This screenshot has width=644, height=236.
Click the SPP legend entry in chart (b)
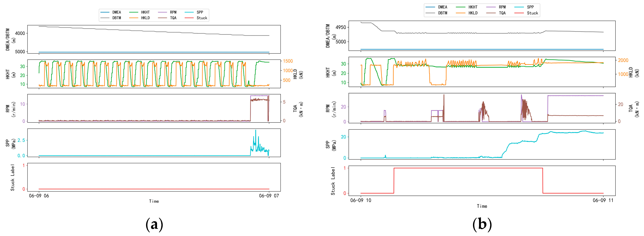click(530, 7)
